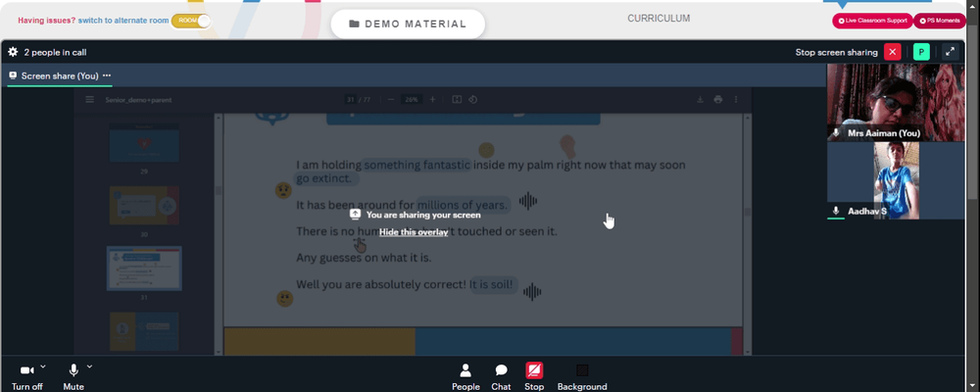980x392 pixels.
Task: Select page 30 thumbnail
Action: (x=144, y=205)
